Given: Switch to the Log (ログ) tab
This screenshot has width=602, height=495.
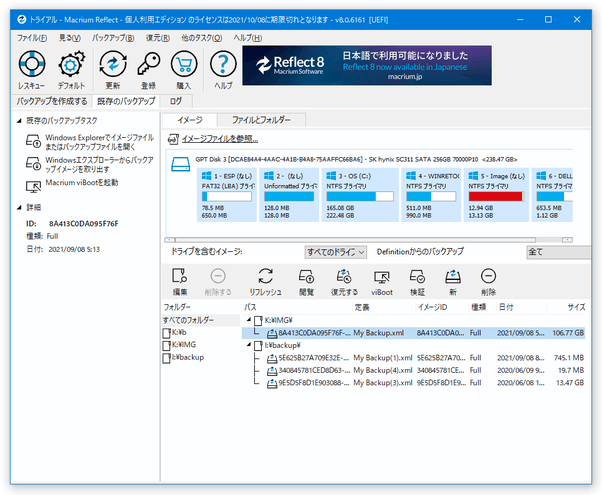Looking at the screenshot, I should 176,101.
